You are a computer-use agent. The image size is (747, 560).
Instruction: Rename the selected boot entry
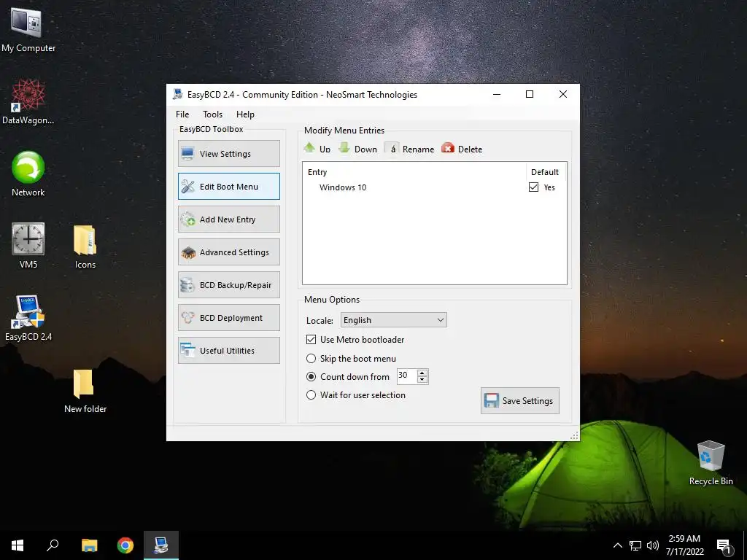tap(410, 149)
